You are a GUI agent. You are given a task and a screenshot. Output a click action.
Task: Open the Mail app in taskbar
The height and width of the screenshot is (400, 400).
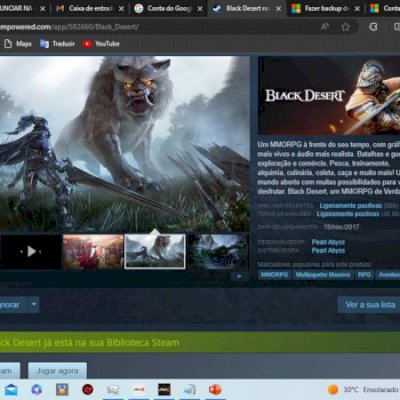click(x=11, y=389)
